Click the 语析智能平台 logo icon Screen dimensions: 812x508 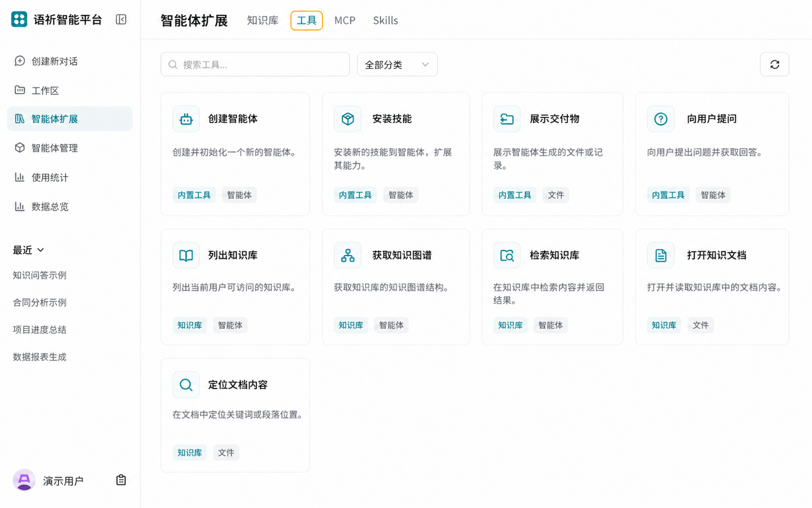click(19, 19)
